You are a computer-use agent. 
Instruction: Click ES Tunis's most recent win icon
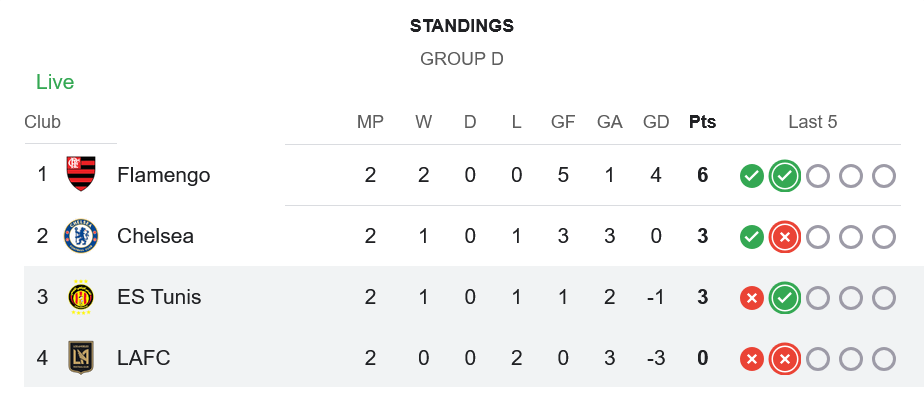tap(785, 298)
